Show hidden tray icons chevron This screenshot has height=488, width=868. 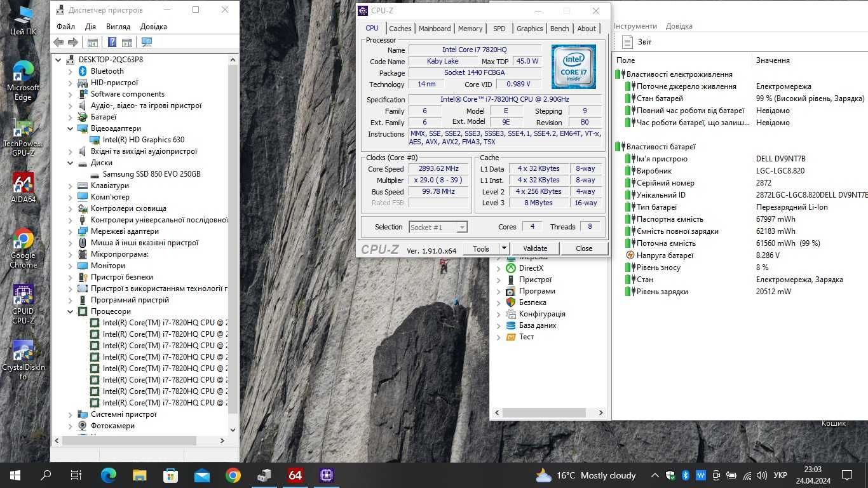(655, 475)
